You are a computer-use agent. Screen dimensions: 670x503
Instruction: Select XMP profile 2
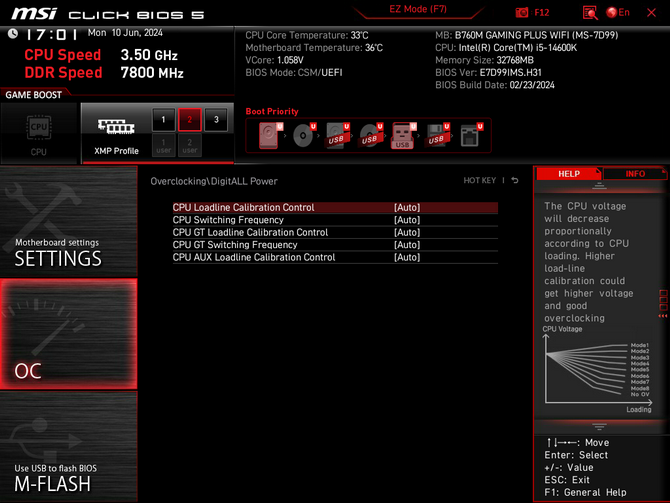tap(190, 120)
